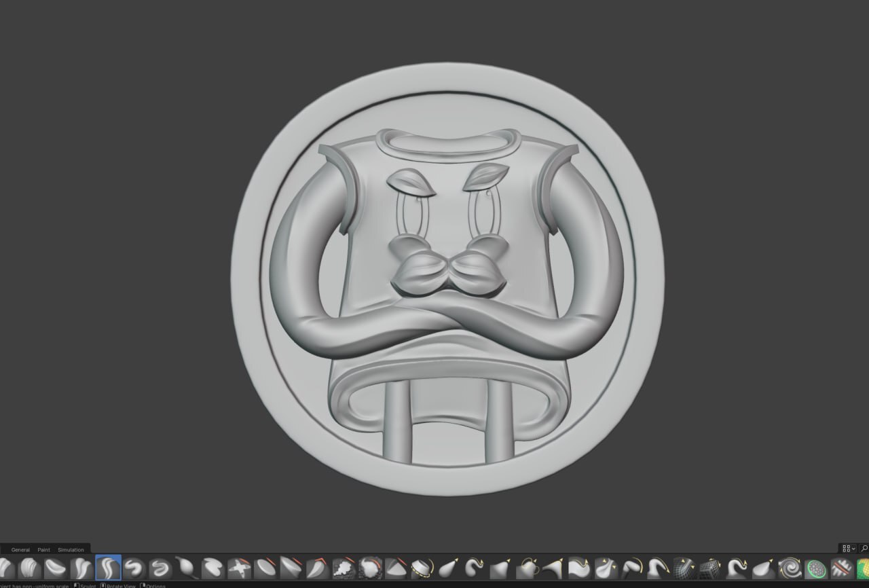Select the Elastic Snake Hook brush
The width and height of the screenshot is (869, 588).
coord(475,568)
